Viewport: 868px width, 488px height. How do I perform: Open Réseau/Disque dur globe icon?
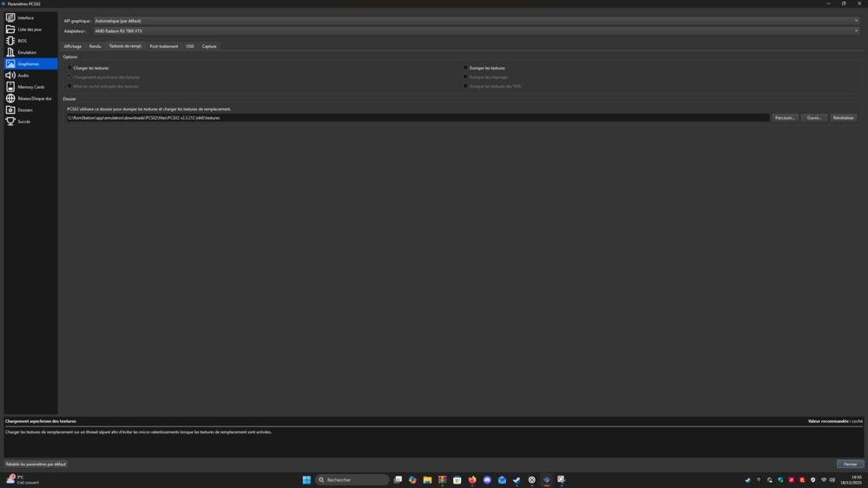(10, 98)
